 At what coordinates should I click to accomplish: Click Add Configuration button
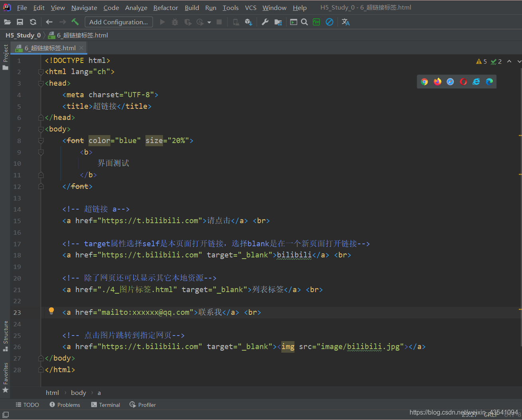119,22
